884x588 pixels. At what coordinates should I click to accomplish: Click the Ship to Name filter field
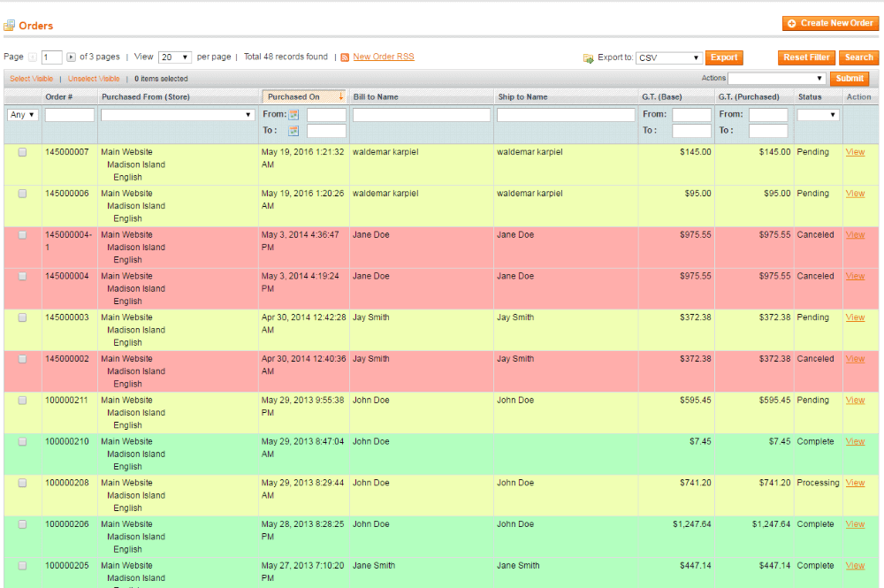pos(566,115)
